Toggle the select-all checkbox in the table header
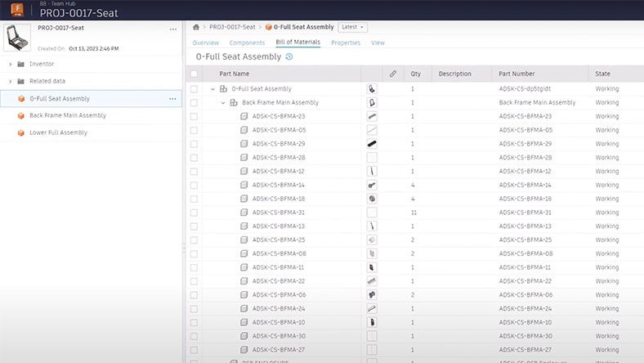Image resolution: width=644 pixels, height=363 pixels. coord(194,74)
